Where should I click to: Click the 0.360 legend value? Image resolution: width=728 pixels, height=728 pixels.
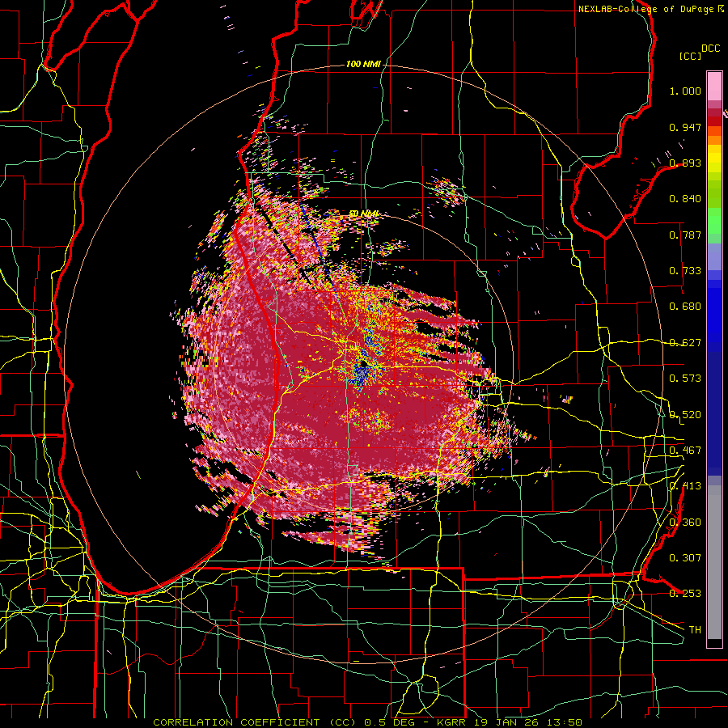click(x=685, y=523)
